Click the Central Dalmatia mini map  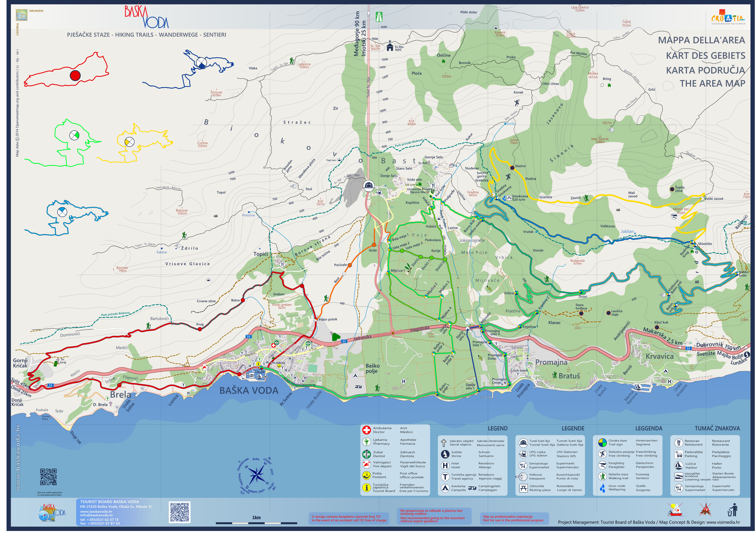21,15
